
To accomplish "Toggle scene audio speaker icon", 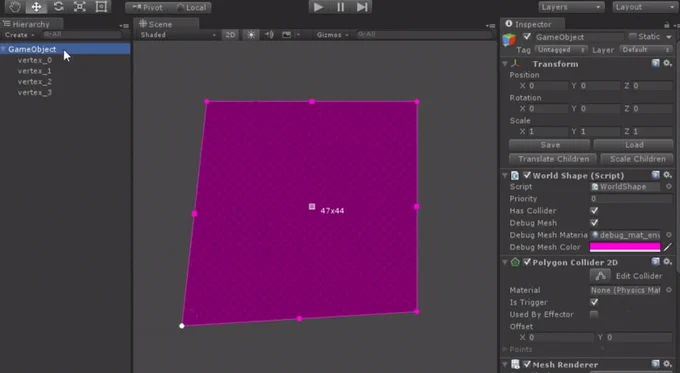I will click(269, 35).
